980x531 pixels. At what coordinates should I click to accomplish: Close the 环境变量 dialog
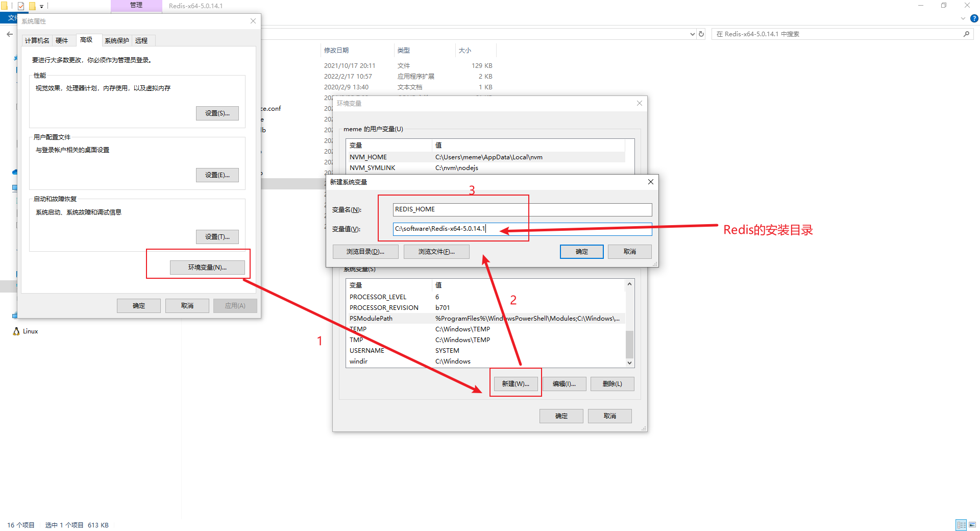point(640,103)
